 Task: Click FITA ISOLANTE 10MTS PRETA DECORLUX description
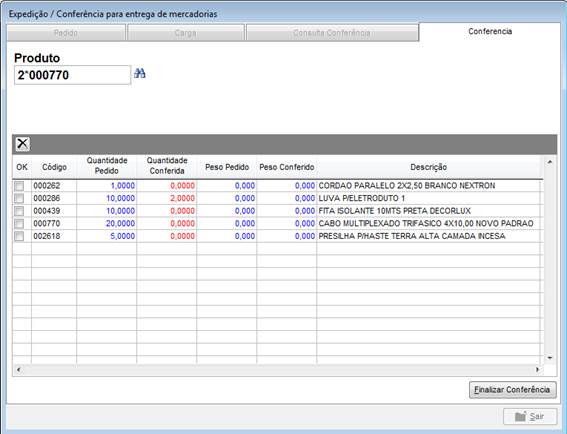pyautogui.click(x=395, y=211)
